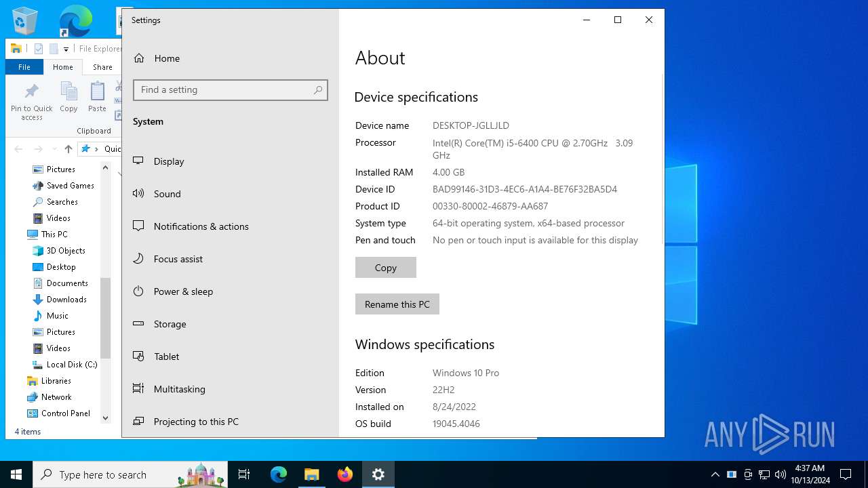Open Task View from taskbar
Screen dimensions: 868x488
(x=244, y=474)
